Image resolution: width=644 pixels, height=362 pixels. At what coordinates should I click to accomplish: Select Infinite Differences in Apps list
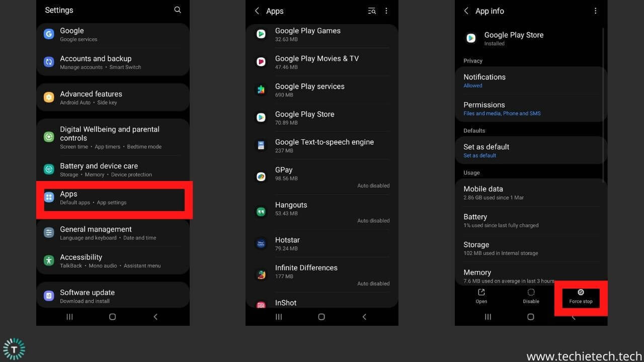click(322, 275)
